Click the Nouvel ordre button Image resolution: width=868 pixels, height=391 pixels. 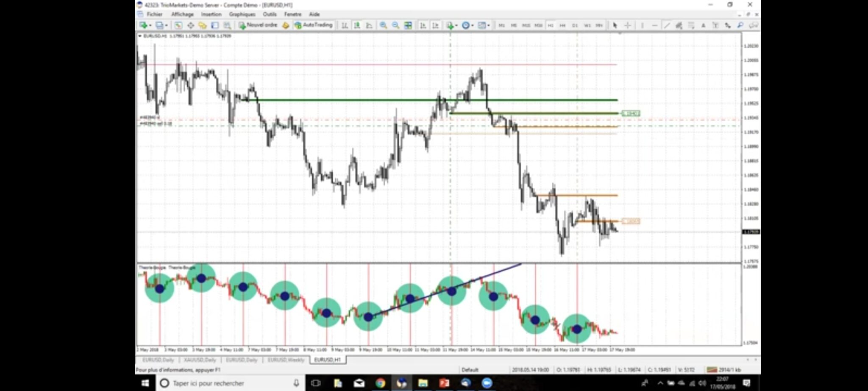pyautogui.click(x=258, y=25)
